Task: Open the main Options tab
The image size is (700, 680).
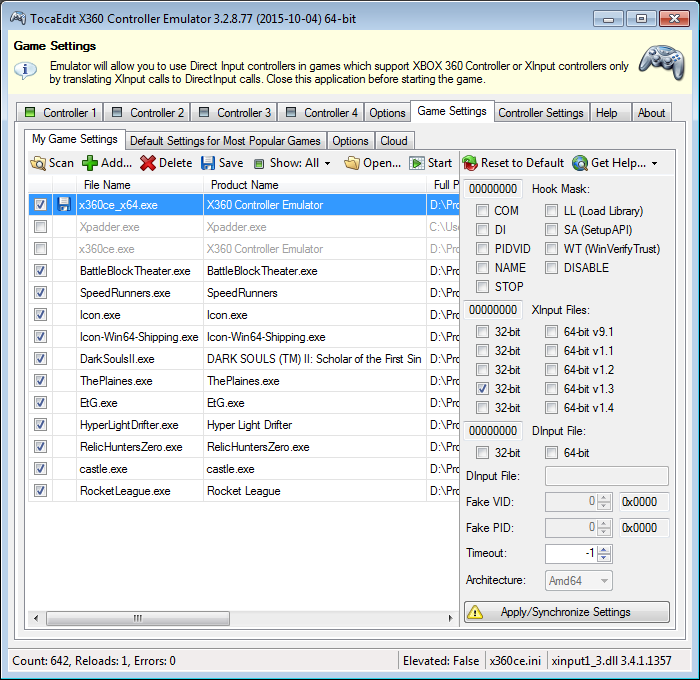Action: tap(387, 113)
